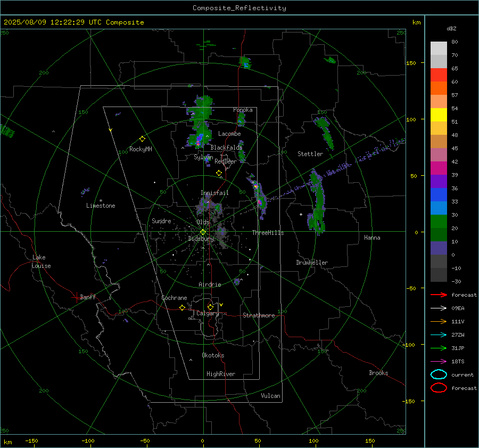Pick the light gray 70-80 dBZ swatch
Viewport: 479px width, 448px height.
click(x=439, y=48)
